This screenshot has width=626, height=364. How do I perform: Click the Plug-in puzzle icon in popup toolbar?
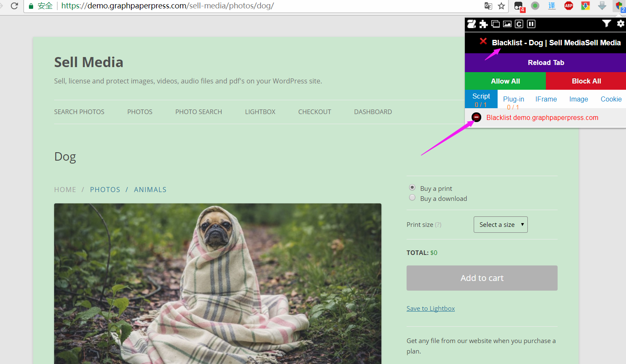(x=483, y=24)
